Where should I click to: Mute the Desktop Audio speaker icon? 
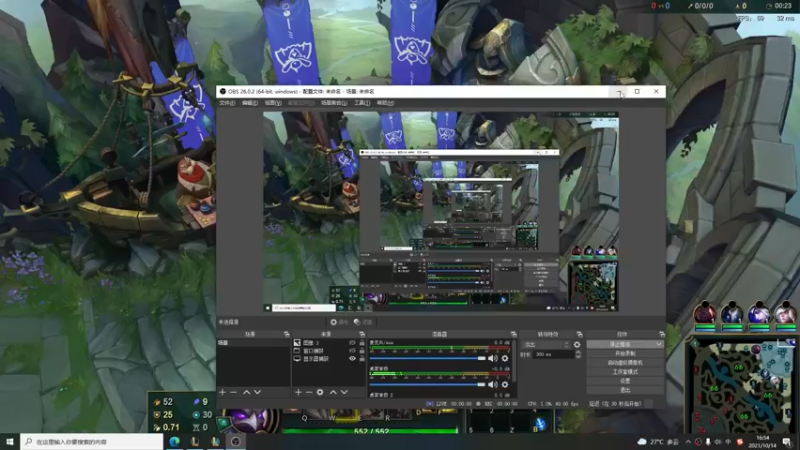pos(492,385)
